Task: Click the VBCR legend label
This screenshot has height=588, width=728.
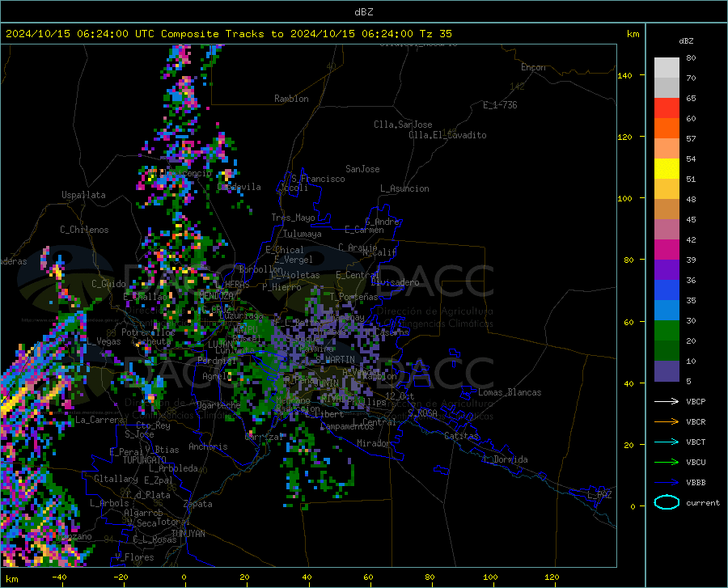Action: (x=696, y=422)
